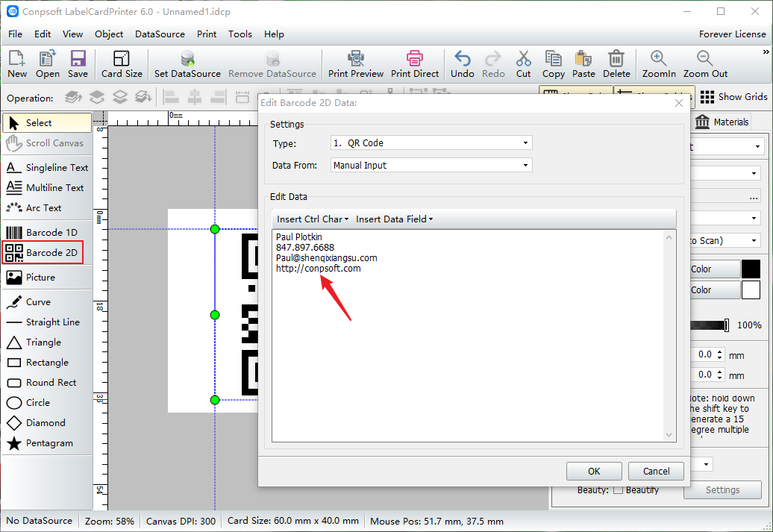Expand the toolbar overflow chevron
Image resolution: width=773 pixels, height=532 pixels.
pyautogui.click(x=766, y=51)
